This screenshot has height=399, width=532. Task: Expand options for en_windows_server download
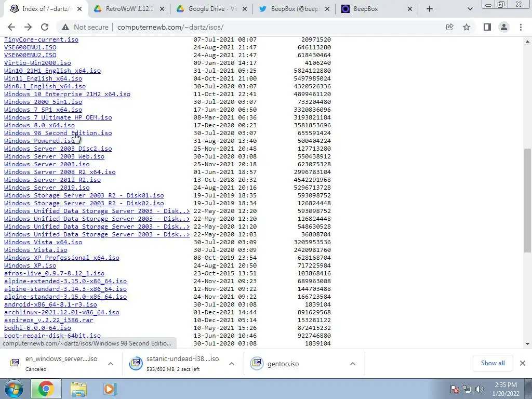(x=111, y=364)
